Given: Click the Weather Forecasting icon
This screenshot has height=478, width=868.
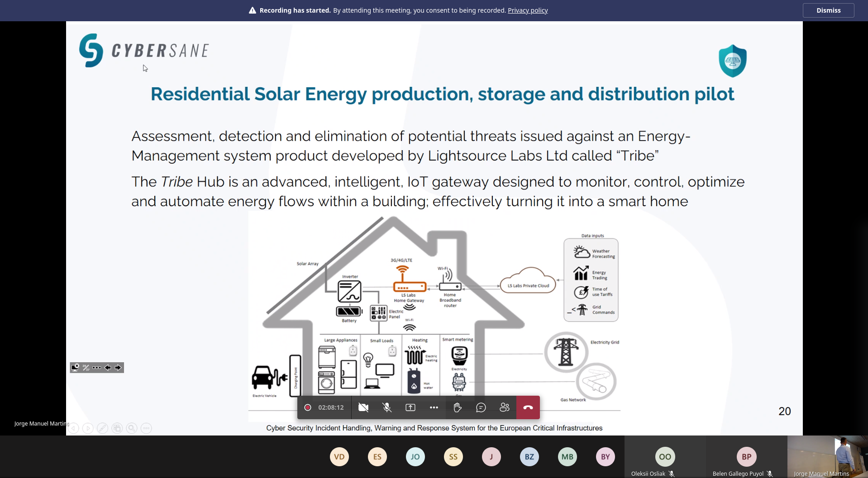Looking at the screenshot, I should 582,252.
